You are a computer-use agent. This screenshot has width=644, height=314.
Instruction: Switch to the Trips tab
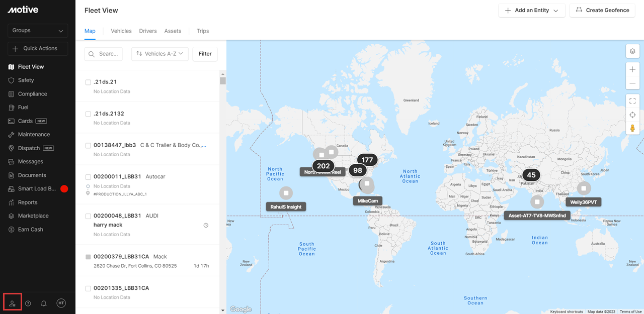(203, 31)
